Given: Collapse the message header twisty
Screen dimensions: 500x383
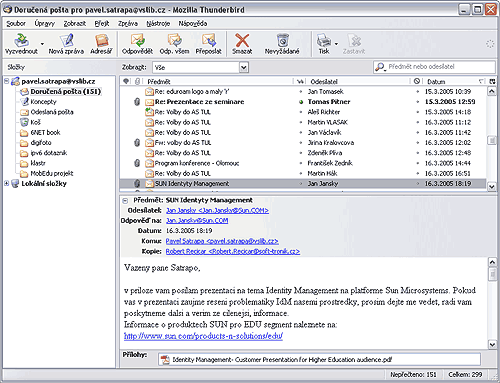Looking at the screenshot, I should (125, 200).
